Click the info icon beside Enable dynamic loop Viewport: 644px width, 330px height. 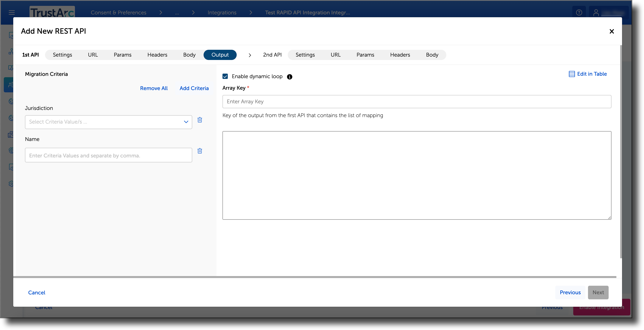coord(289,77)
